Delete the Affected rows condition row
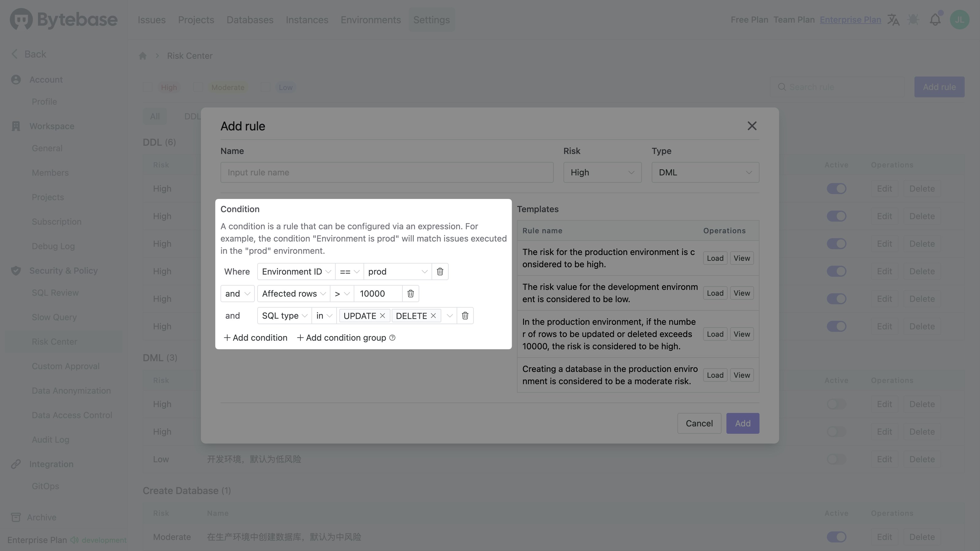This screenshot has height=551, width=980. coord(410,294)
